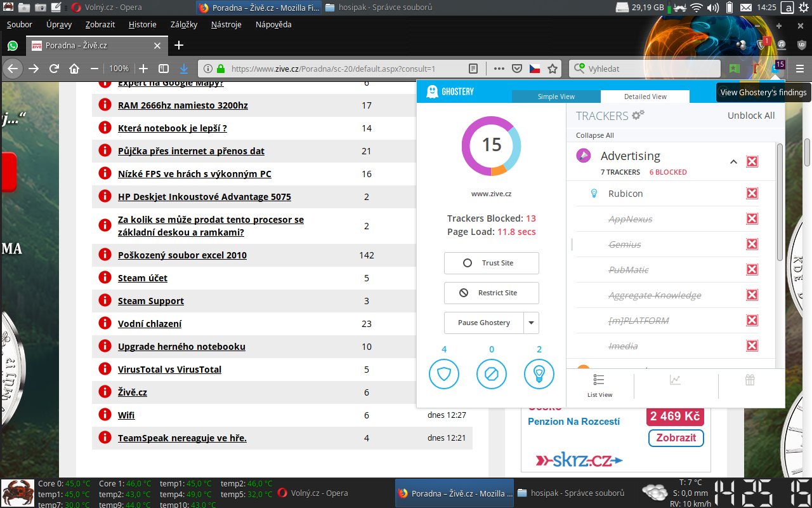Collapse the Advertising trackers category
The height and width of the screenshot is (508, 812).
click(733, 161)
